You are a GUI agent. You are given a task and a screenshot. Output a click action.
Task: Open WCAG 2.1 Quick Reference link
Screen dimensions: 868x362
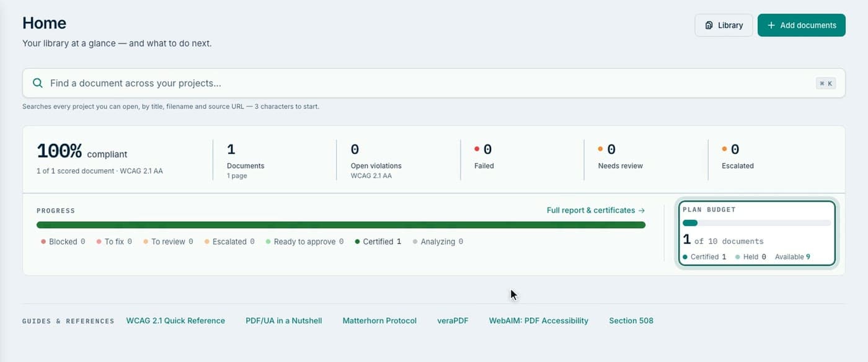175,320
